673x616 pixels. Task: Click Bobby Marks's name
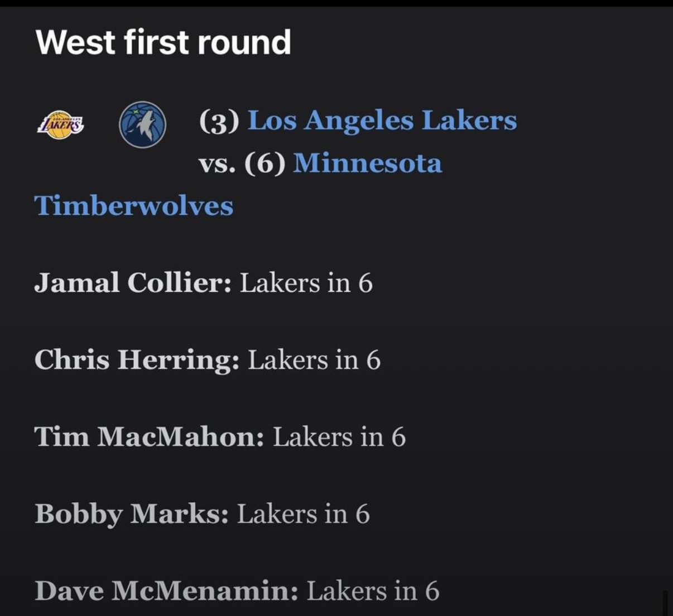point(131,514)
